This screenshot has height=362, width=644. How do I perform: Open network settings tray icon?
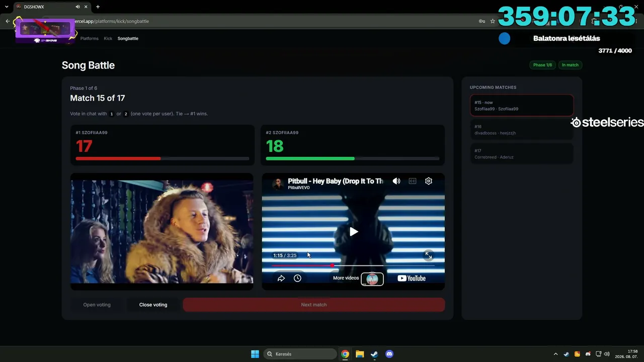599,354
